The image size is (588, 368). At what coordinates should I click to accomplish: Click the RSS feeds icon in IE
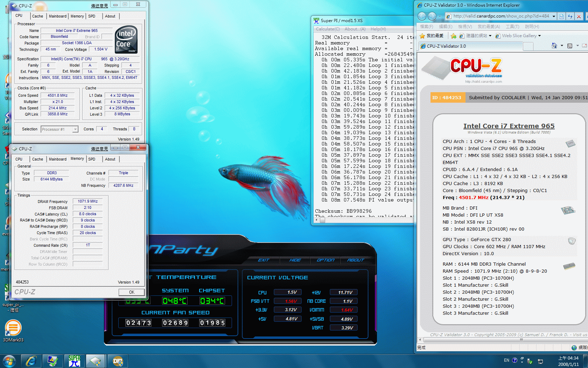pos(570,46)
